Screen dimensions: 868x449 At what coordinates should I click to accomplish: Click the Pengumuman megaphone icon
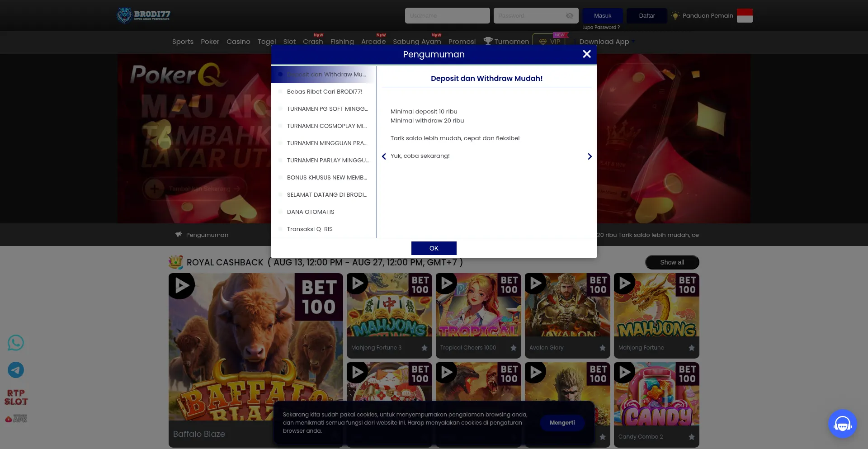coord(179,235)
